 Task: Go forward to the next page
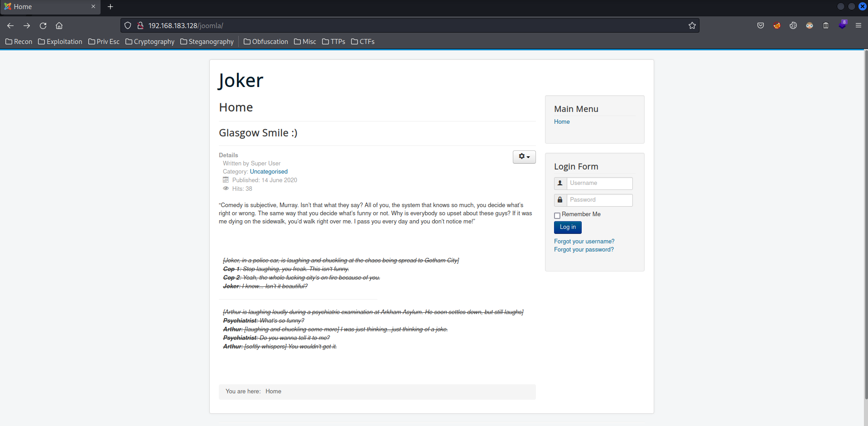tap(27, 26)
